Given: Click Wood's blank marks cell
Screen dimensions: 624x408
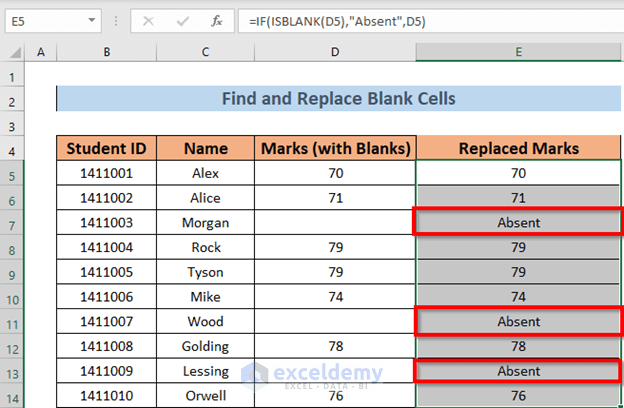Looking at the screenshot, I should (x=335, y=321).
